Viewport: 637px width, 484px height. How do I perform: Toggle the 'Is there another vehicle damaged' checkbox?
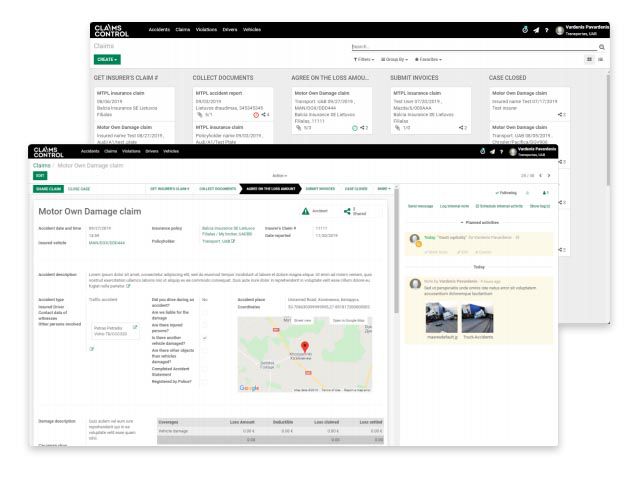203,337
